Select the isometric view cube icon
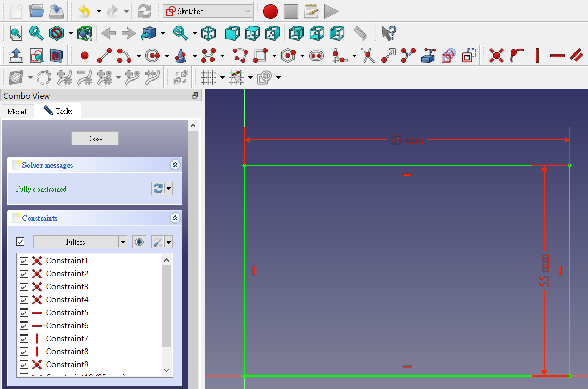Image resolution: width=588 pixels, height=389 pixels. coord(208,33)
